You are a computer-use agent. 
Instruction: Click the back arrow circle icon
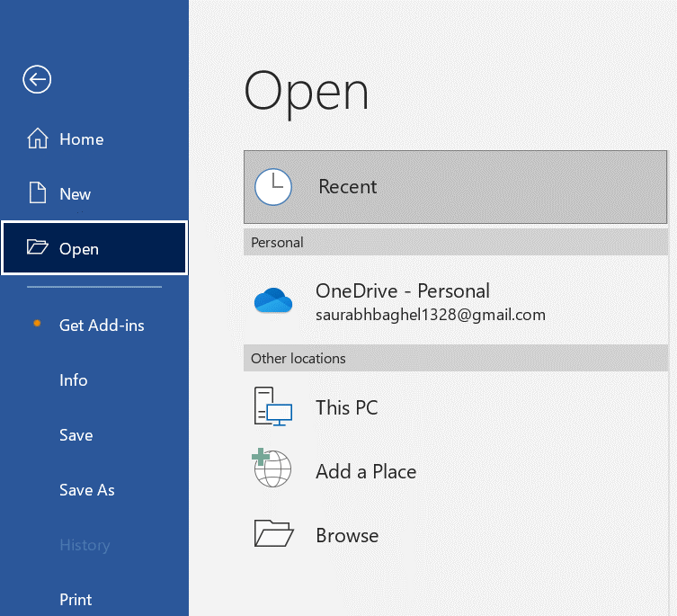(x=37, y=80)
